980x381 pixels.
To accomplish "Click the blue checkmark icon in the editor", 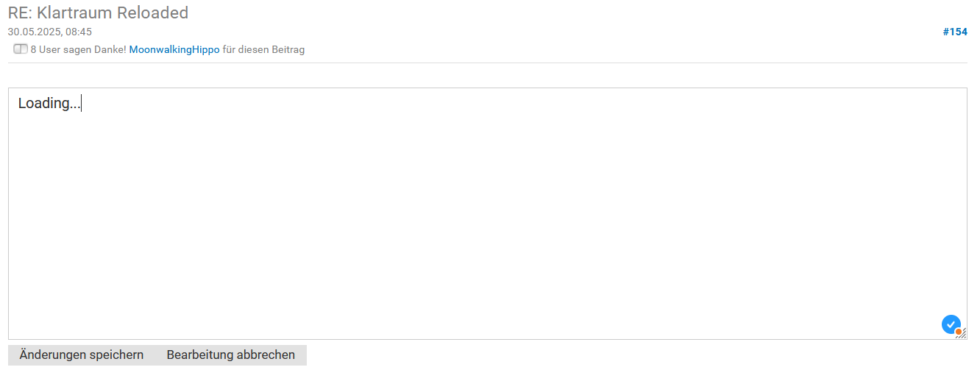I will (951, 324).
